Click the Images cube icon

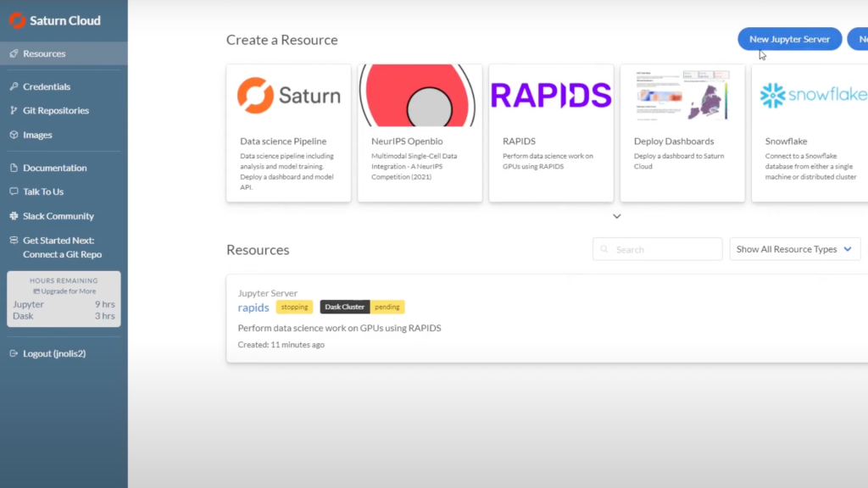coord(14,135)
